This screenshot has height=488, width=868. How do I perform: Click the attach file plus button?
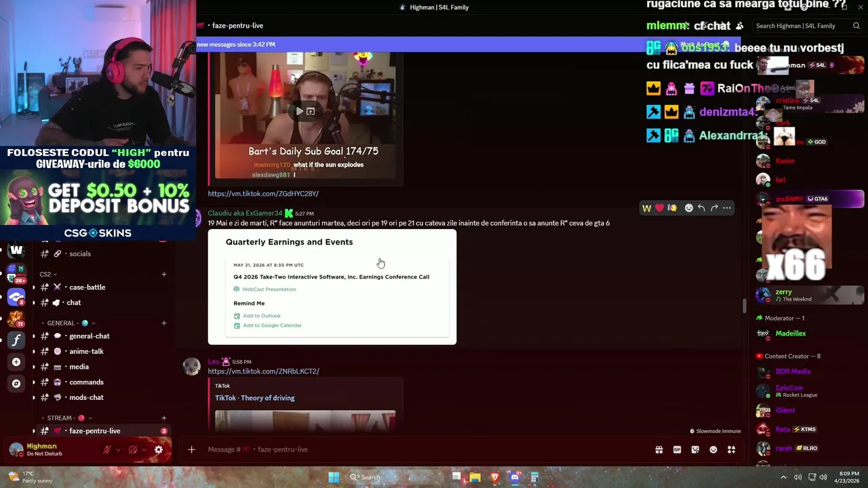tap(191, 449)
